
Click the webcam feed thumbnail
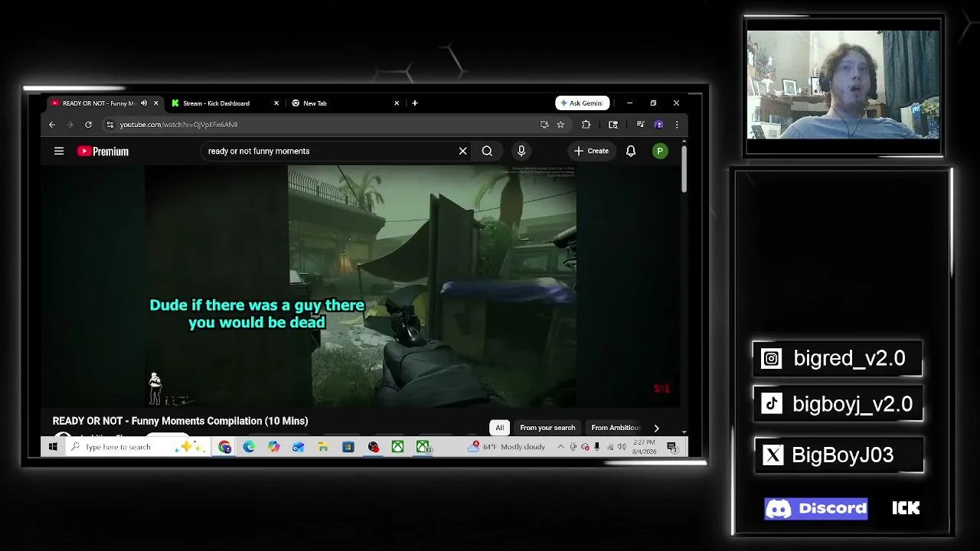[843, 84]
